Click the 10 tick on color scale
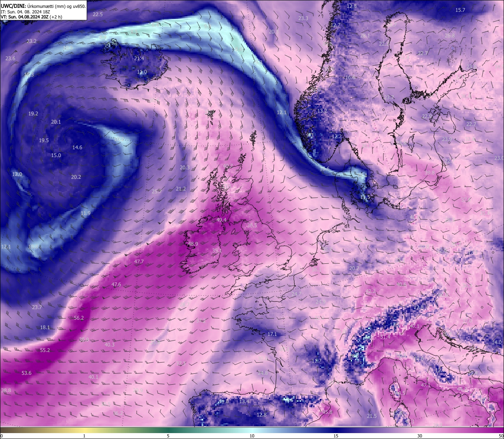This screenshot has height=439, width=504. click(x=252, y=436)
